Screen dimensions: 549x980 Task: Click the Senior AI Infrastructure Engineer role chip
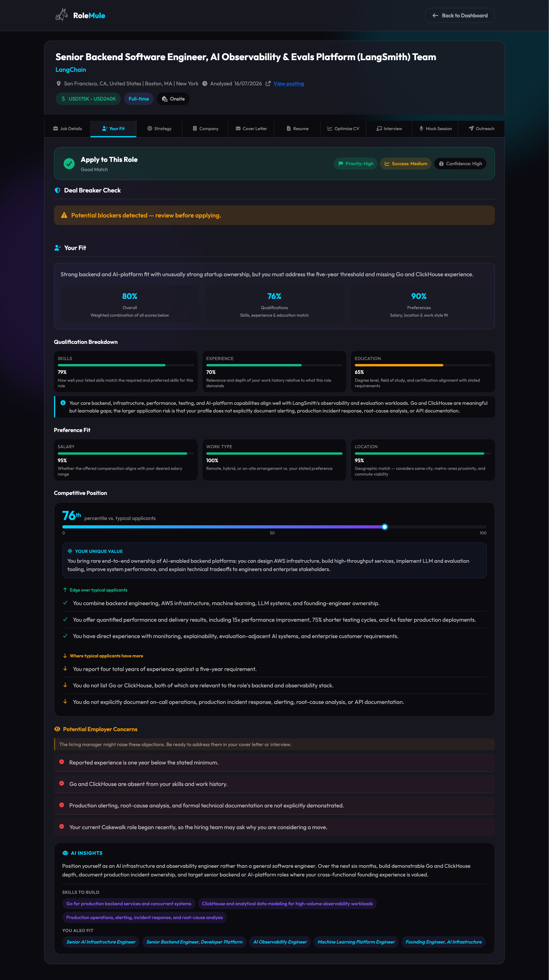101,942
